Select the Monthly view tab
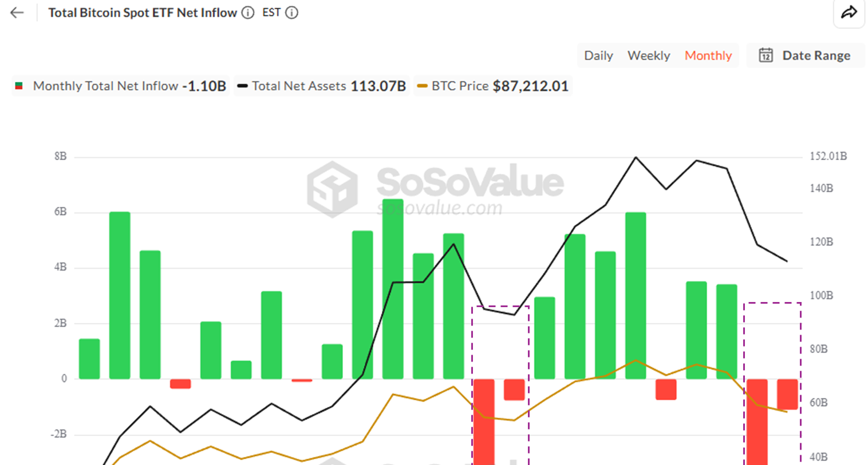Screen dimensions: 868x465 point(708,55)
